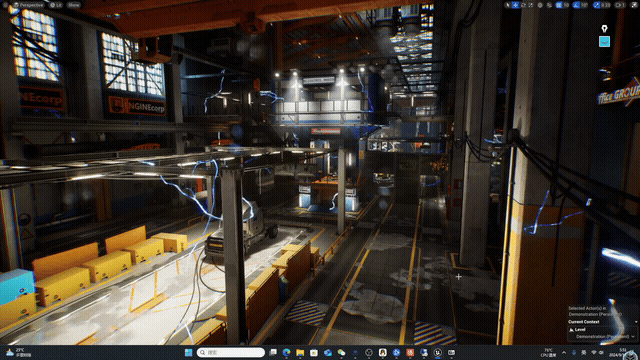This screenshot has width=640, height=360.
Task: Select the object selection mode tool
Action: point(507,5)
